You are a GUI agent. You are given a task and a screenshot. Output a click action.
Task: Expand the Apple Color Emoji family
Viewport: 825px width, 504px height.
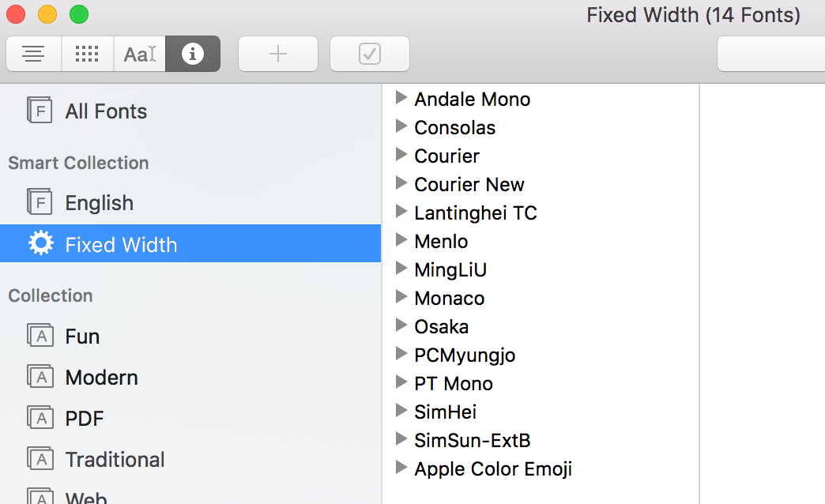click(401, 468)
